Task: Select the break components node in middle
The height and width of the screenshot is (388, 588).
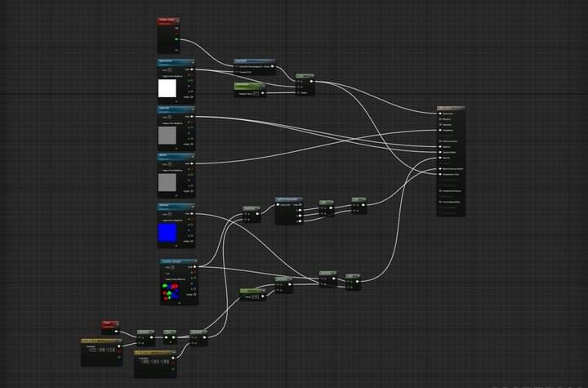Action: point(289,199)
